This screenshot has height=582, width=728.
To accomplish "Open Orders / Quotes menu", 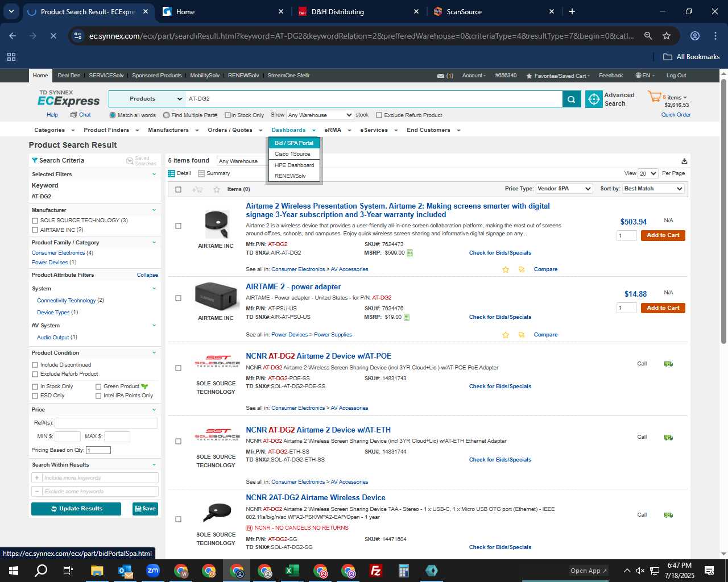I will 235,130.
